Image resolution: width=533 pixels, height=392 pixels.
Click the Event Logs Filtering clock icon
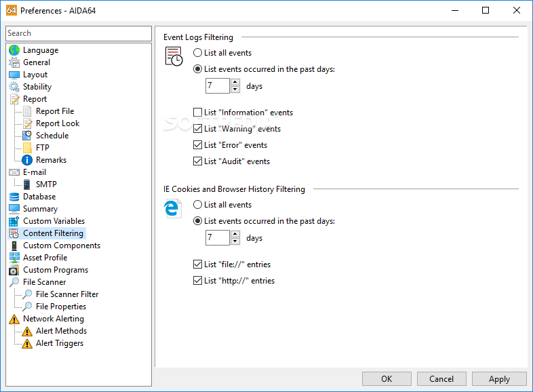(174, 56)
